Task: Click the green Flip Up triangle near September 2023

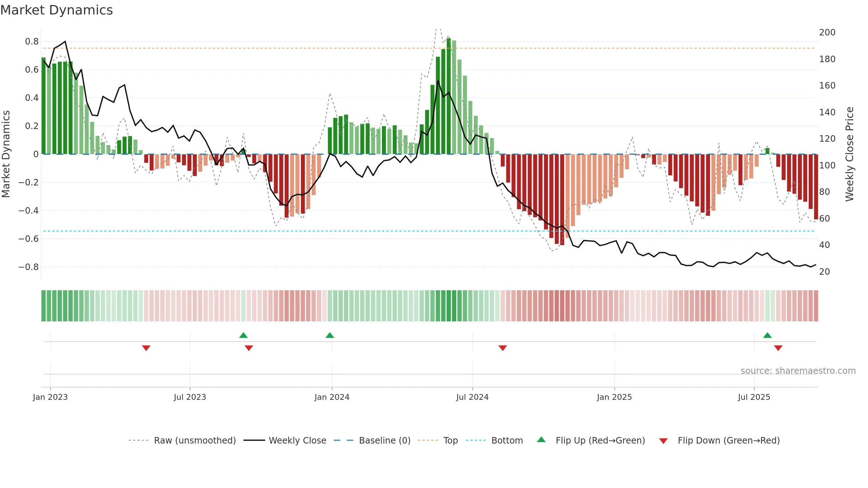Action: [x=243, y=335]
